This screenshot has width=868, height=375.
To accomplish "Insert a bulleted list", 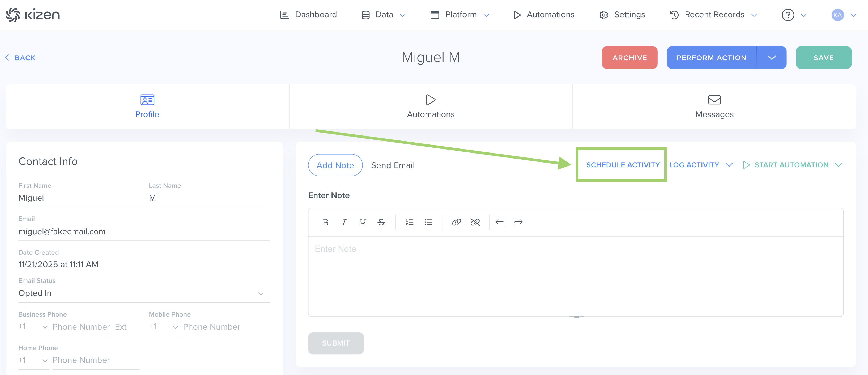I will (x=428, y=222).
